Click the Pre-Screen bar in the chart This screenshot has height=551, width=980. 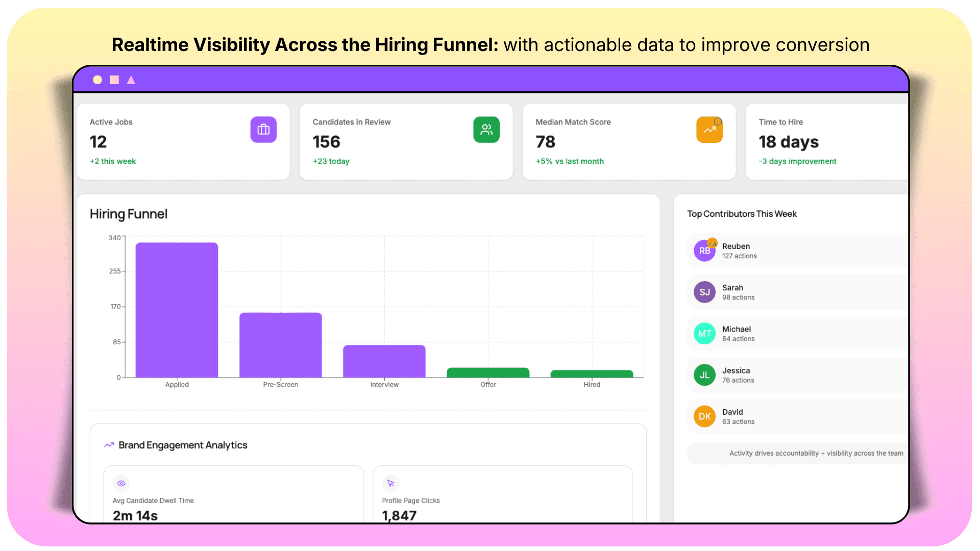tap(280, 345)
